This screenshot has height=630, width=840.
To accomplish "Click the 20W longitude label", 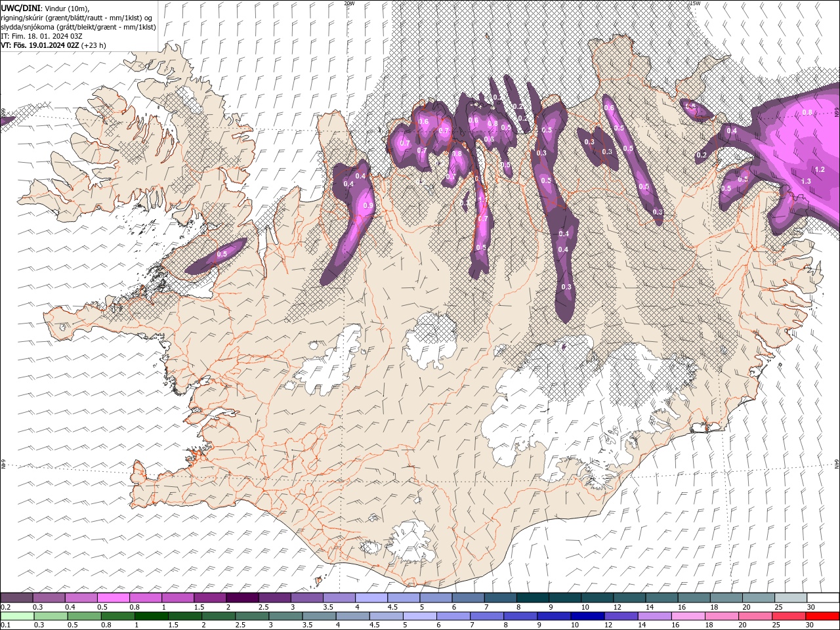I will click(x=349, y=3).
